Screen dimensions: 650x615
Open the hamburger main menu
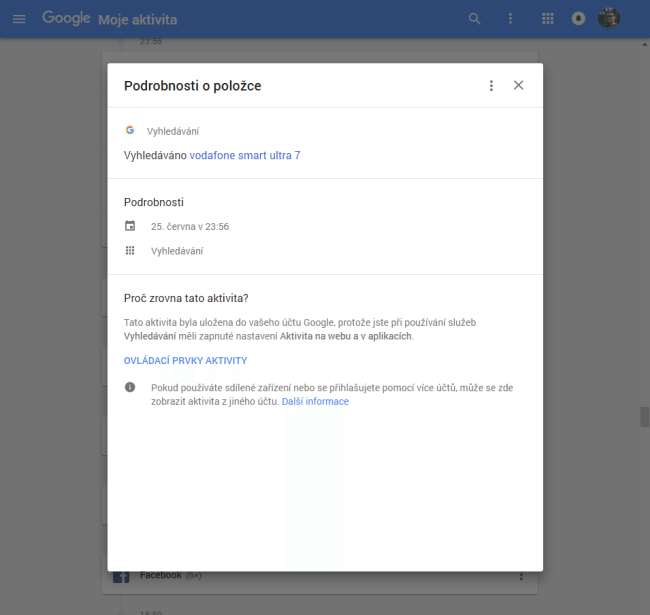pyautogui.click(x=19, y=19)
